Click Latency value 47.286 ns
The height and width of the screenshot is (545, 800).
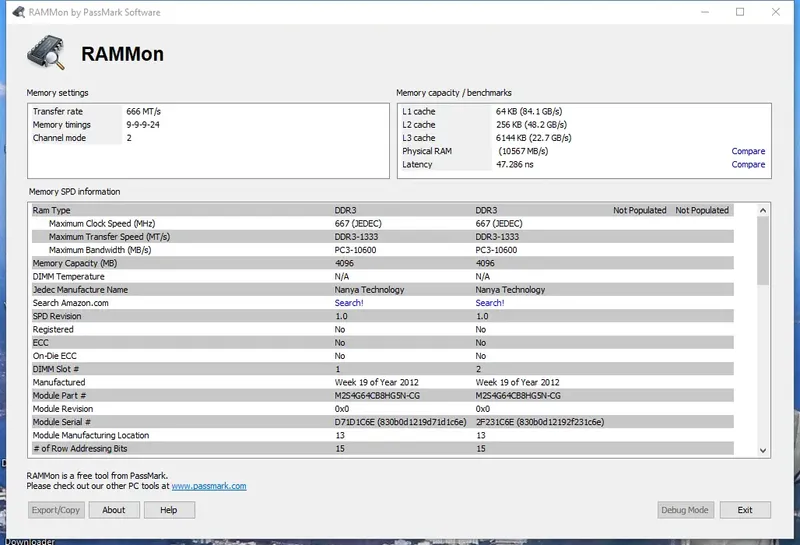point(515,164)
